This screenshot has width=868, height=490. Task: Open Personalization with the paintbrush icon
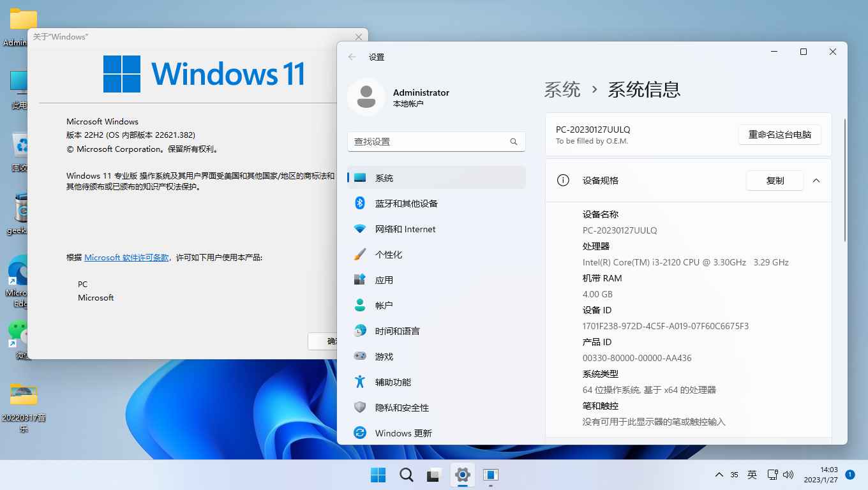click(360, 255)
